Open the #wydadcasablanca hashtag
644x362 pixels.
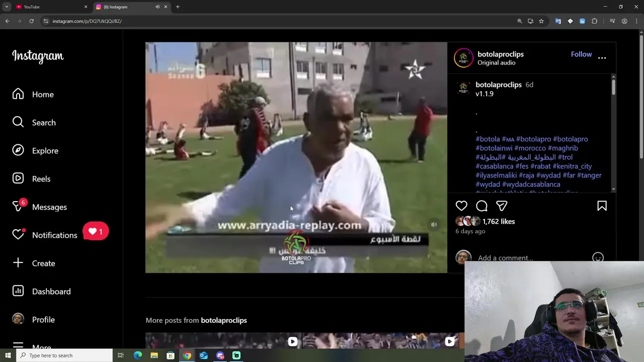pos(531,184)
